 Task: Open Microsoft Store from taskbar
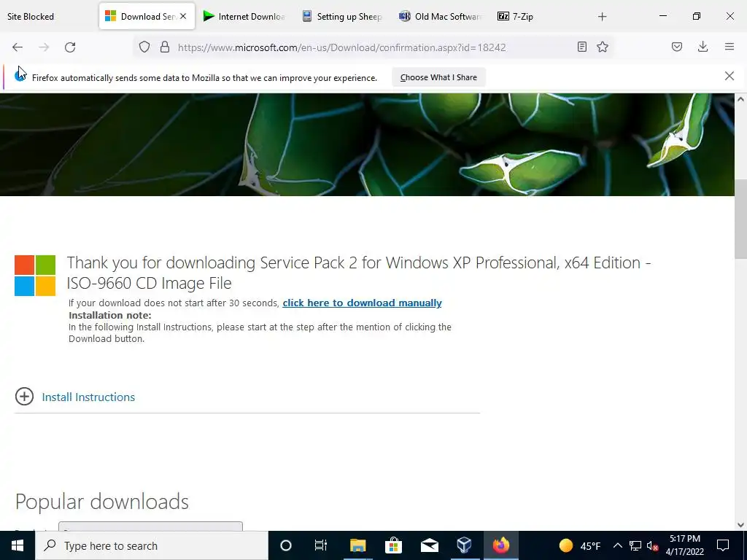point(393,545)
